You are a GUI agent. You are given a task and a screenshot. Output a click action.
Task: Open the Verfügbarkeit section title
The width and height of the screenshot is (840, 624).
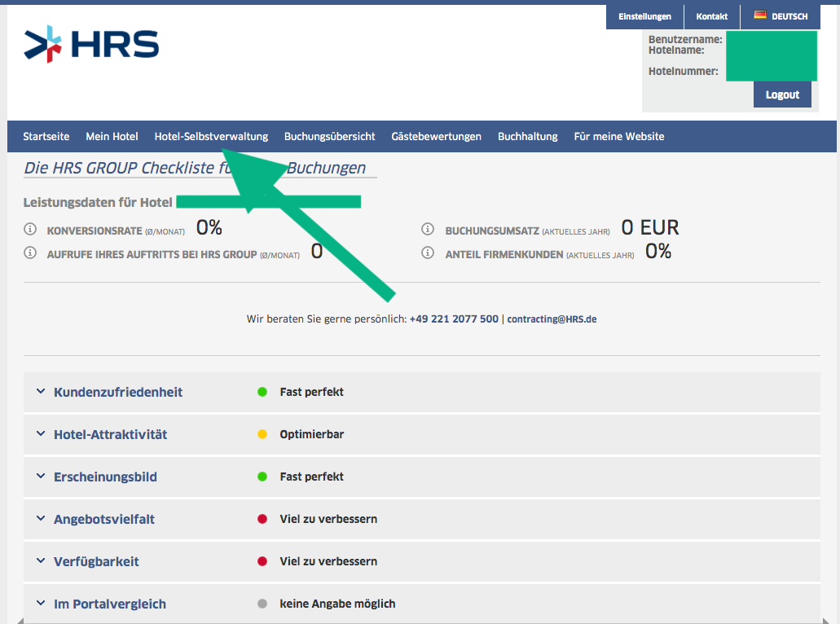[x=96, y=561]
